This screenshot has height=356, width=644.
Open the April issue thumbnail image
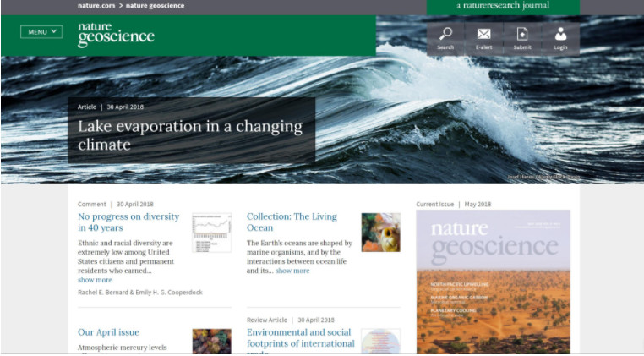pyautogui.click(x=212, y=341)
